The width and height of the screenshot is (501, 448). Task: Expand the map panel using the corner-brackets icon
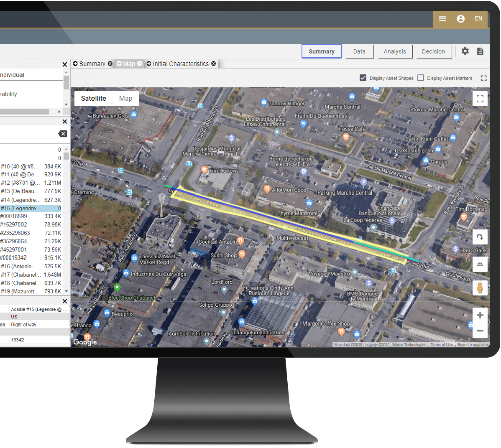484,78
